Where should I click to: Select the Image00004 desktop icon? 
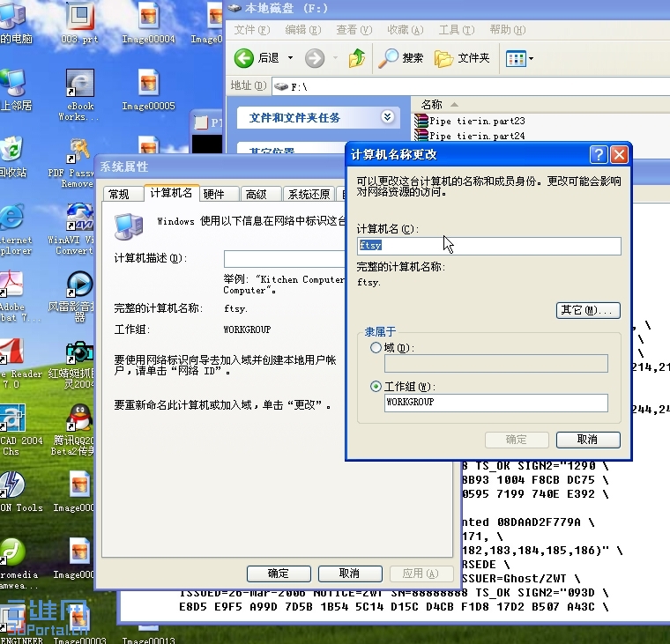point(148,24)
